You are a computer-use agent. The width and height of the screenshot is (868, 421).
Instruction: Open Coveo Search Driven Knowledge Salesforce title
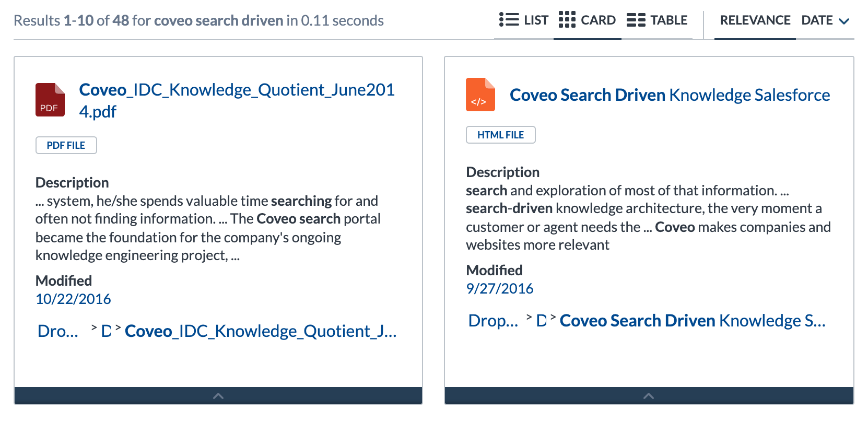670,95
